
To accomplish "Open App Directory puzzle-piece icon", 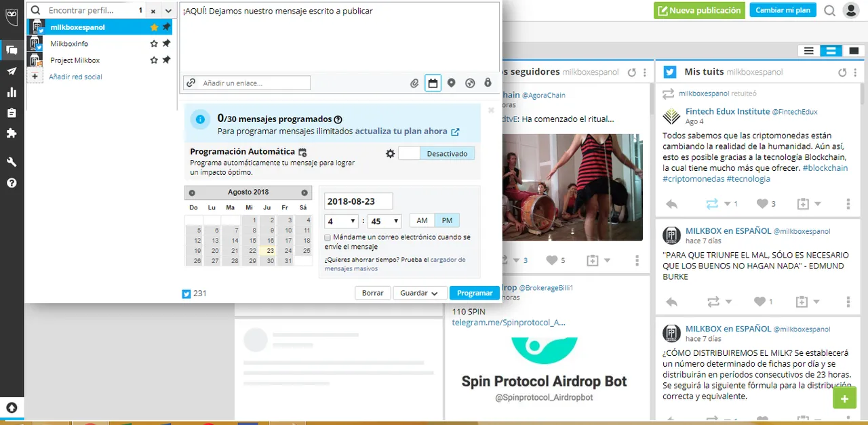I will coord(12,134).
